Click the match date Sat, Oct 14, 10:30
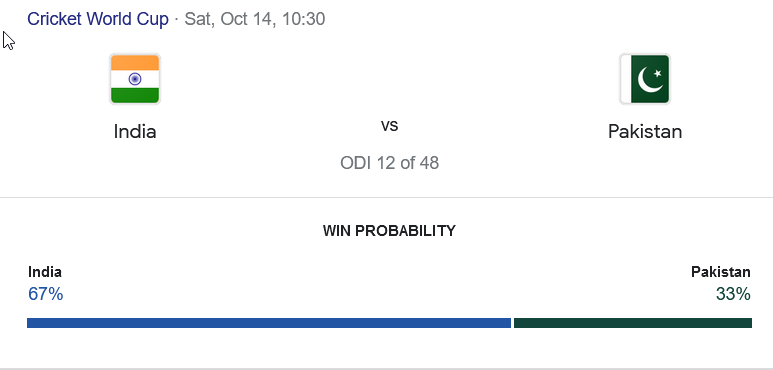 tap(255, 19)
